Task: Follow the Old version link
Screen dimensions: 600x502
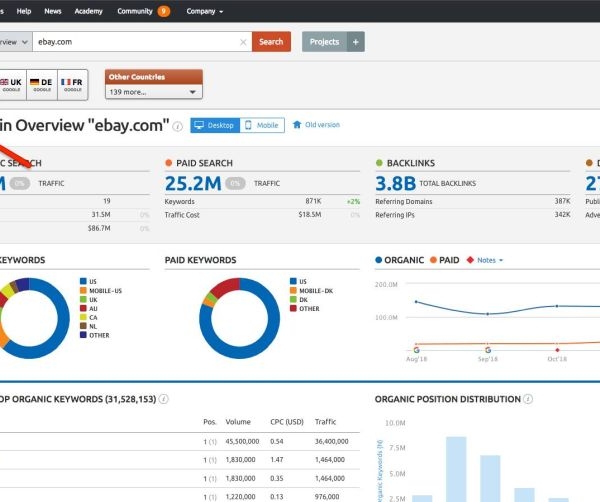Action: pyautogui.click(x=321, y=125)
